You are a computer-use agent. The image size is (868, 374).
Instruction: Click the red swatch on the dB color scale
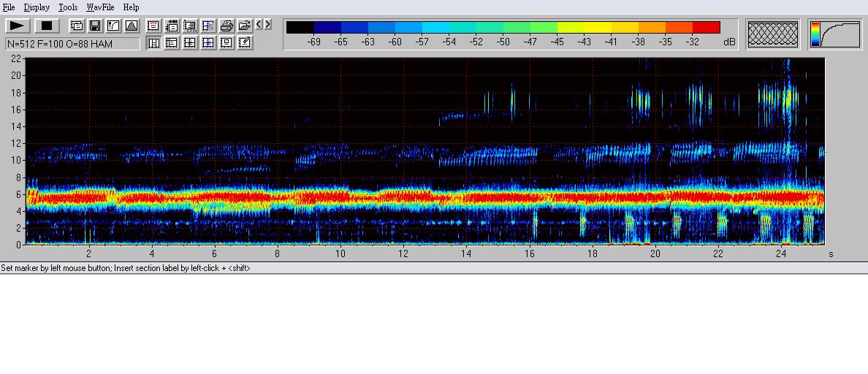[706, 28]
